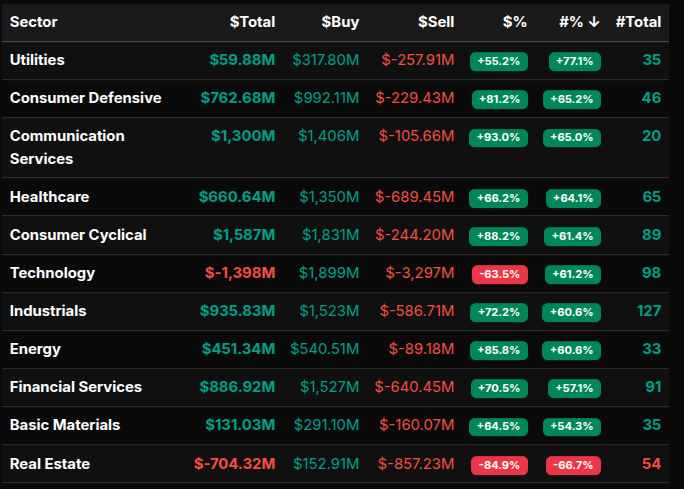Image resolution: width=684 pixels, height=489 pixels.
Task: Select the Consumer Defensive sector
Action: click(85, 98)
